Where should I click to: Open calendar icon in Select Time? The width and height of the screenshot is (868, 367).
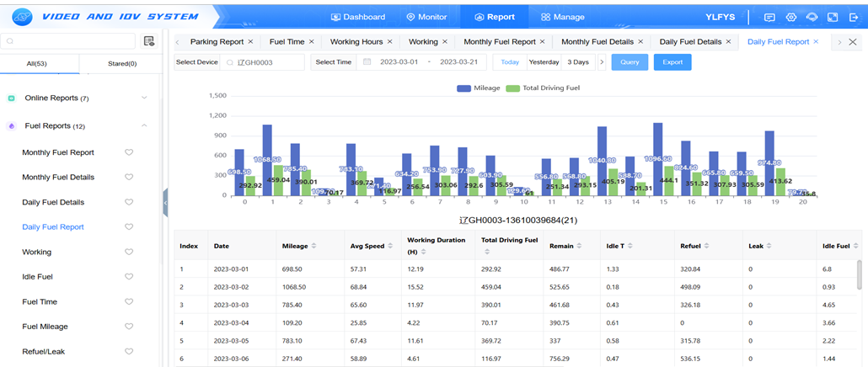pyautogui.click(x=367, y=62)
